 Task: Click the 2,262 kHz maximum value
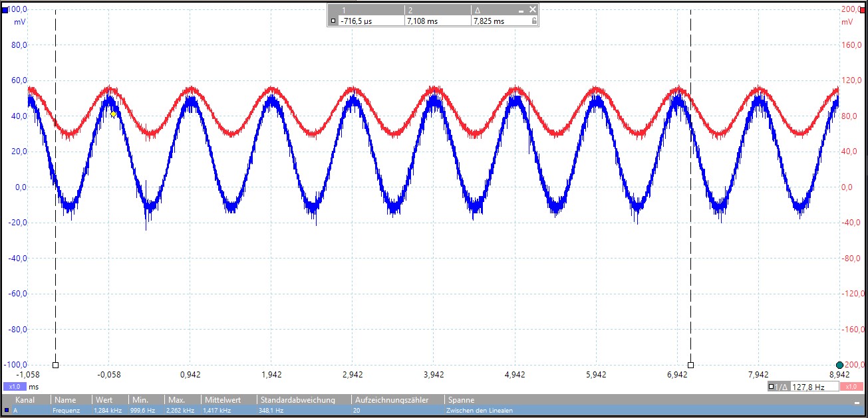[x=181, y=411]
